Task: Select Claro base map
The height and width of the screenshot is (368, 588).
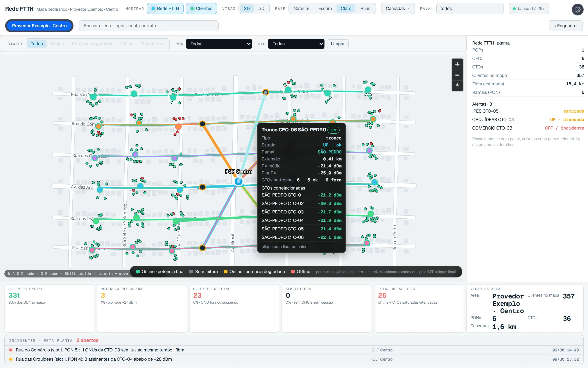Action: click(346, 8)
